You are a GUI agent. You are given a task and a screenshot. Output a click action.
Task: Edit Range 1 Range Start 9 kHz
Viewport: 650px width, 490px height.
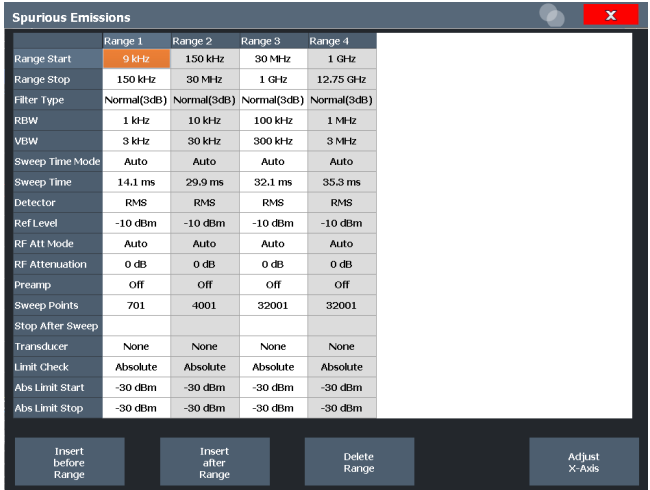coord(136,59)
